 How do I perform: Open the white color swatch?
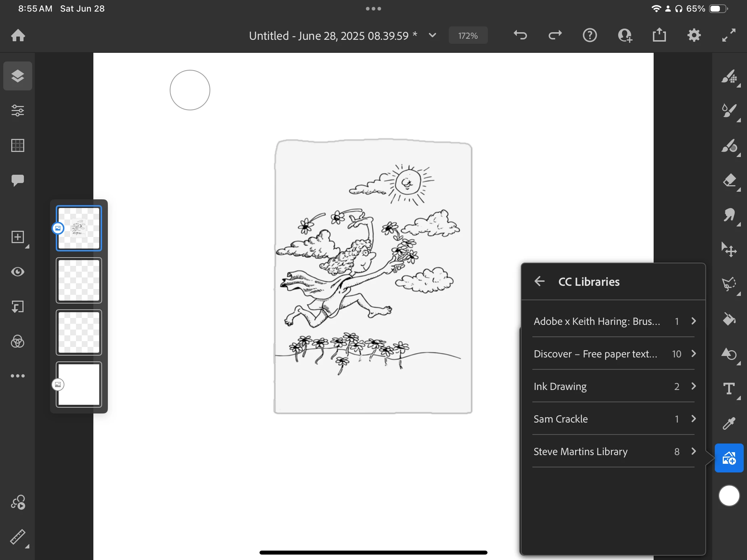coord(729,496)
